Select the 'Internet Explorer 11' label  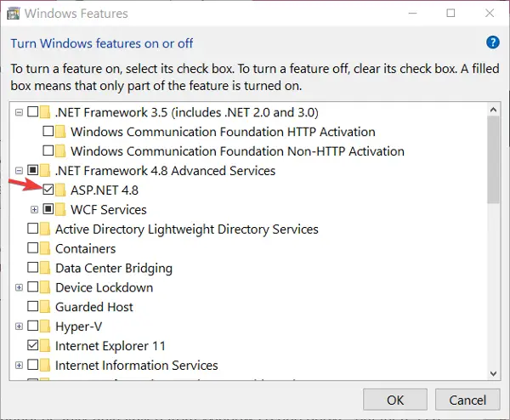click(110, 346)
